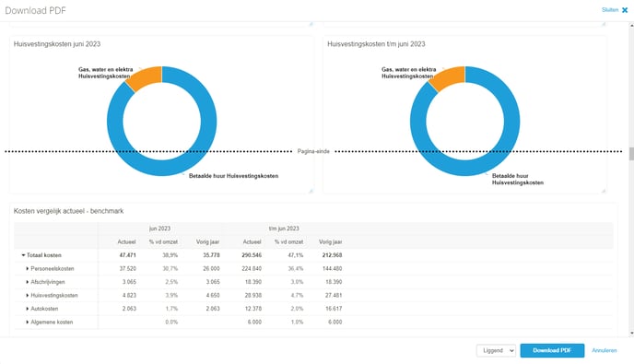Click the Download PDF button
The image size is (634, 364).
pos(552,351)
